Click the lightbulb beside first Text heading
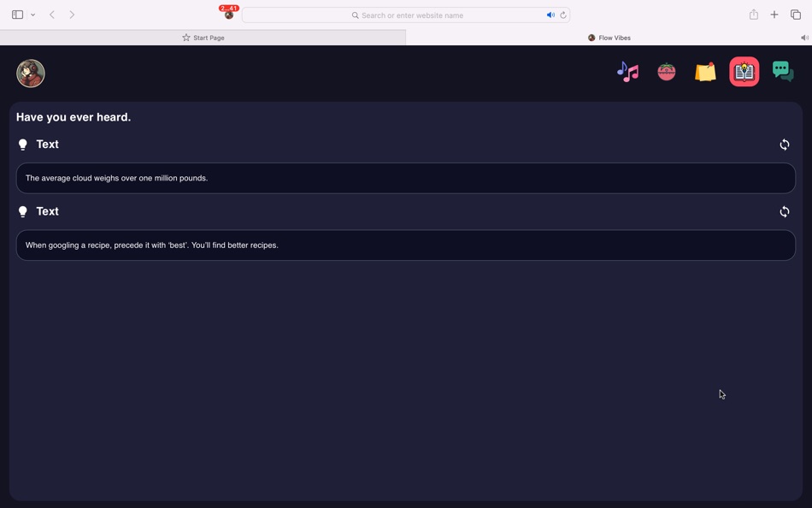 23,145
